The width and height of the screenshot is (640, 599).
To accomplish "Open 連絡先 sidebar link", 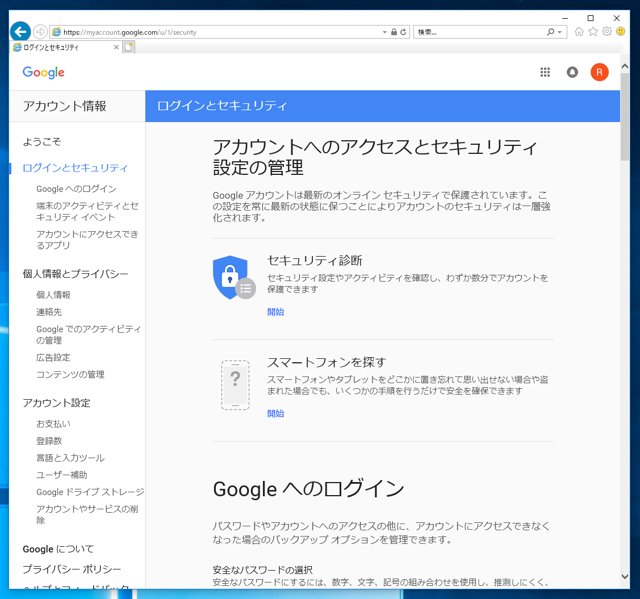I will (x=49, y=312).
